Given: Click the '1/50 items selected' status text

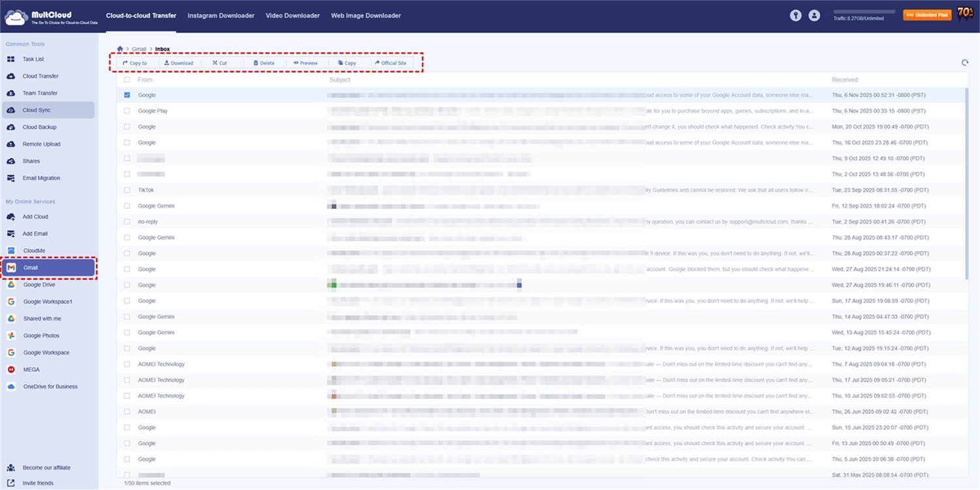Looking at the screenshot, I should pos(147,483).
